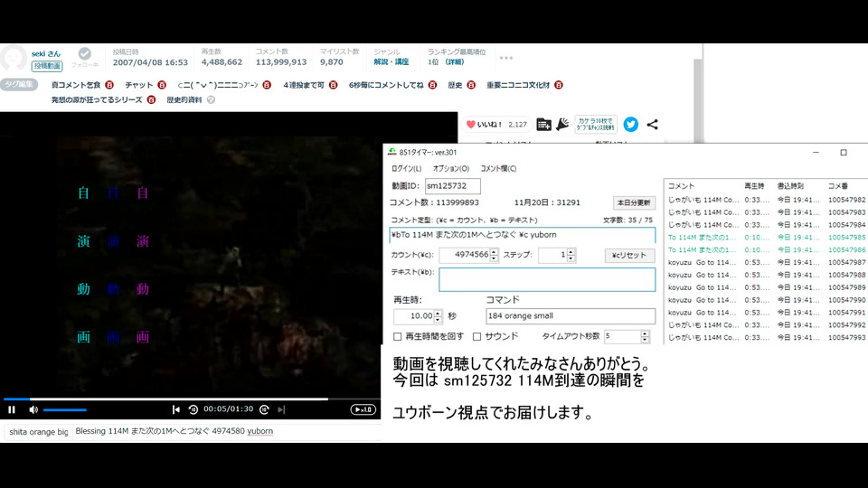The image size is (868, 488).
Task: Pause the video playback
Action: (12, 410)
